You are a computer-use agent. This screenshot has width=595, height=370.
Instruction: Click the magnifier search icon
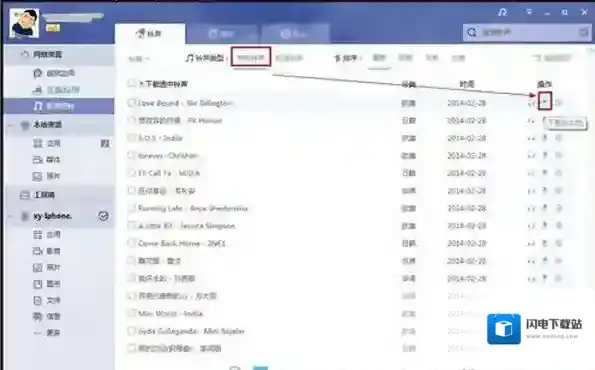click(x=472, y=33)
